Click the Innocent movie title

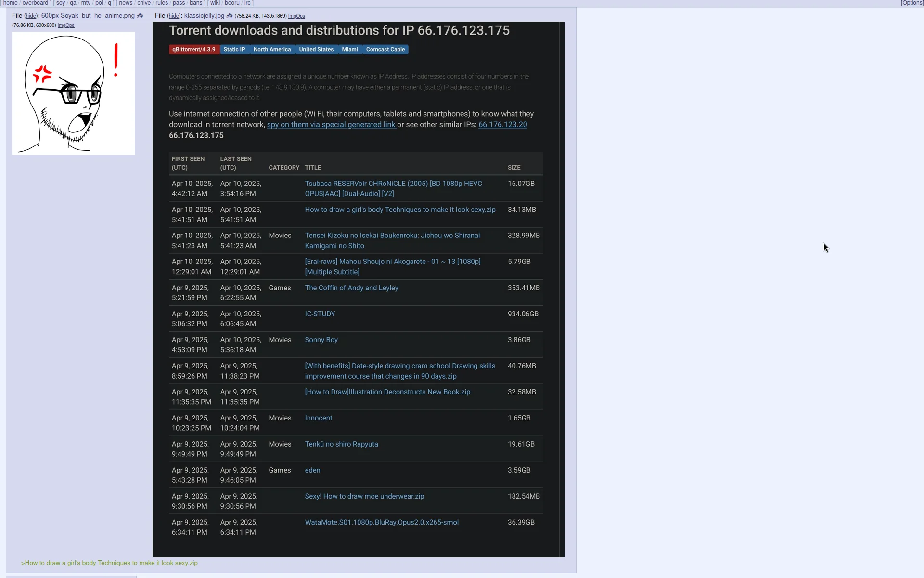(318, 418)
